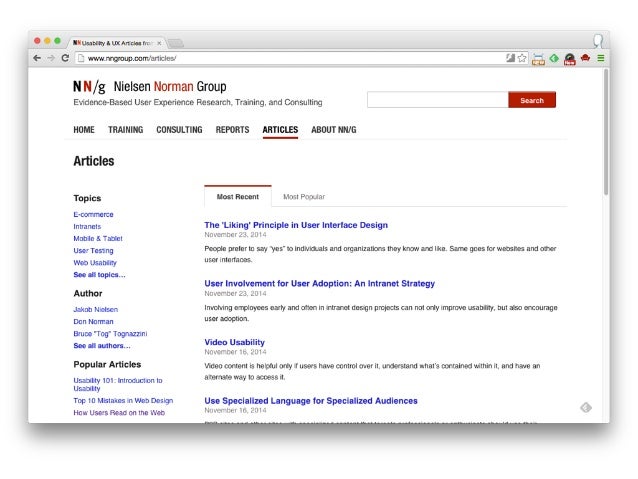Open the Intranets topic link
Viewport: 638px width, 479px height.
point(87,226)
